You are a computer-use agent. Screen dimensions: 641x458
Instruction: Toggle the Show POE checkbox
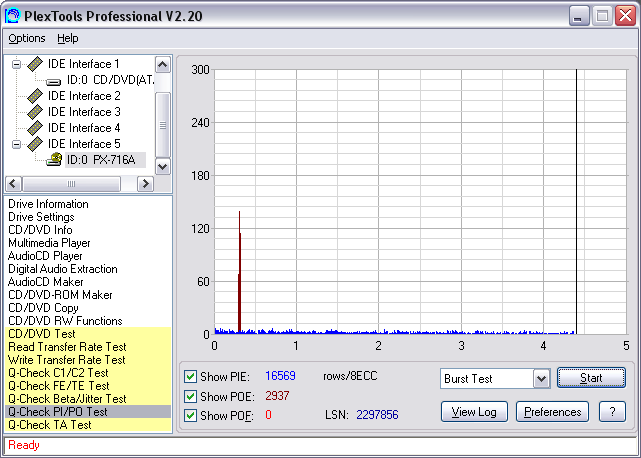tap(190, 396)
